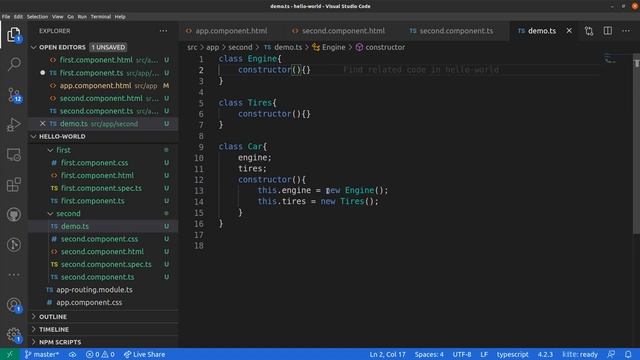Expand the Timeline section
Image resolution: width=640 pixels, height=360 pixels.
click(104, 329)
